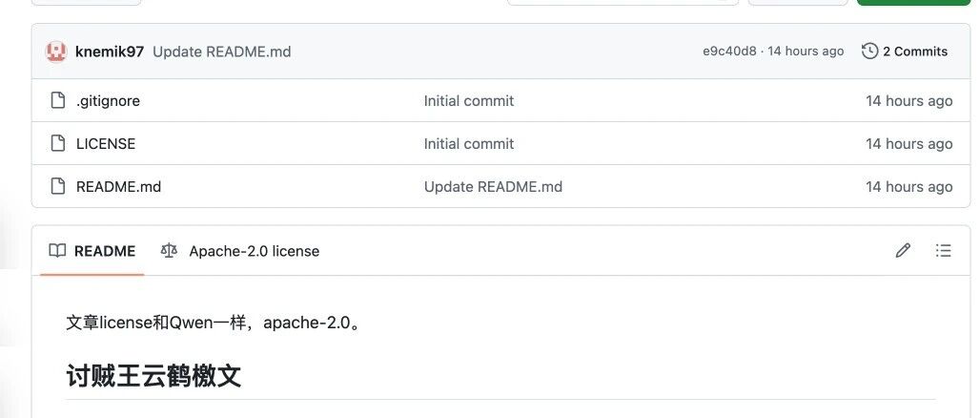Open Initial commit message for .gitignore
This screenshot has height=418, width=980.
click(x=469, y=101)
